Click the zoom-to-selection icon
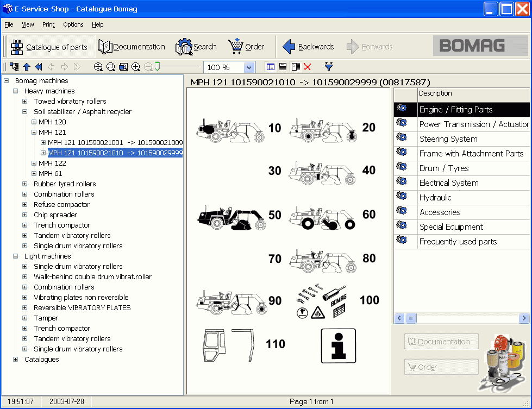This screenshot has height=409, width=532. [111, 67]
